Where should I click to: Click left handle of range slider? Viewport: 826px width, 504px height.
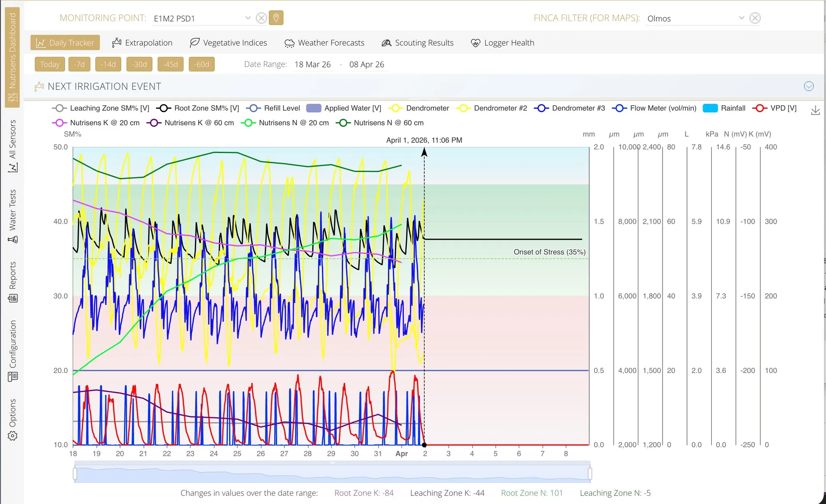(75, 473)
